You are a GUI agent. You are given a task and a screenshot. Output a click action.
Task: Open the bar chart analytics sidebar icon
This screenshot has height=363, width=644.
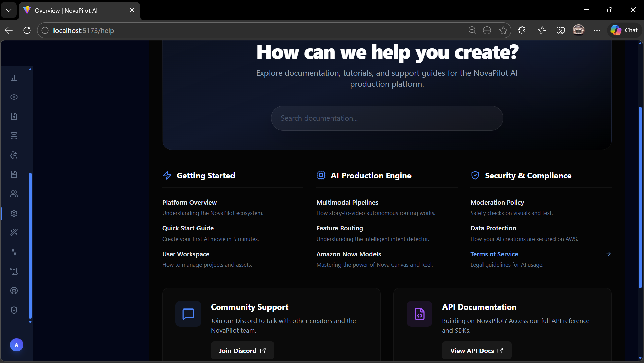point(14,78)
